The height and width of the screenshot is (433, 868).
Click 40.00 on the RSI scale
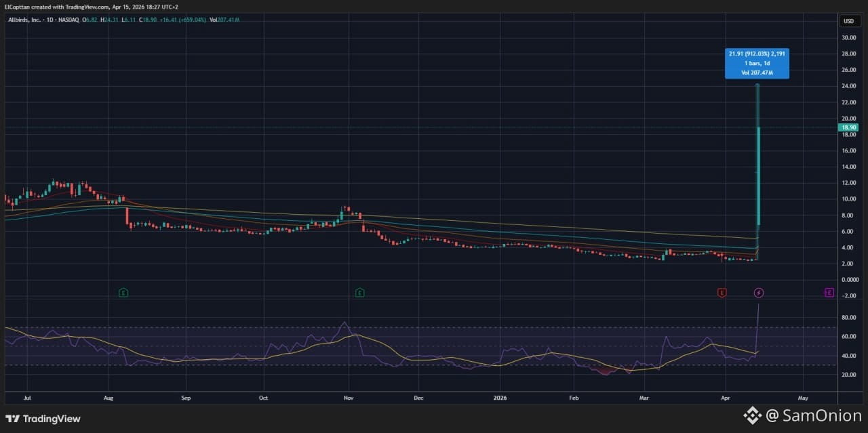(x=848, y=356)
